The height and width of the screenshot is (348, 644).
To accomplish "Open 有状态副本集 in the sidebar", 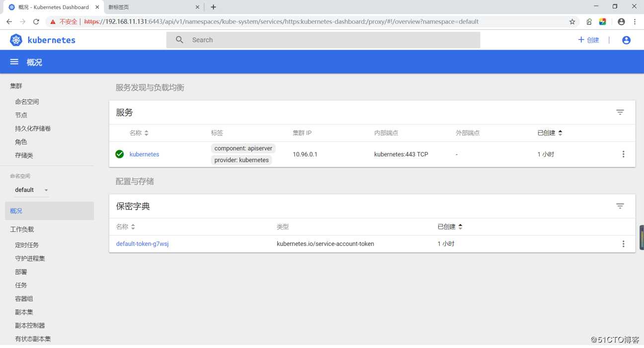I will coord(33,339).
